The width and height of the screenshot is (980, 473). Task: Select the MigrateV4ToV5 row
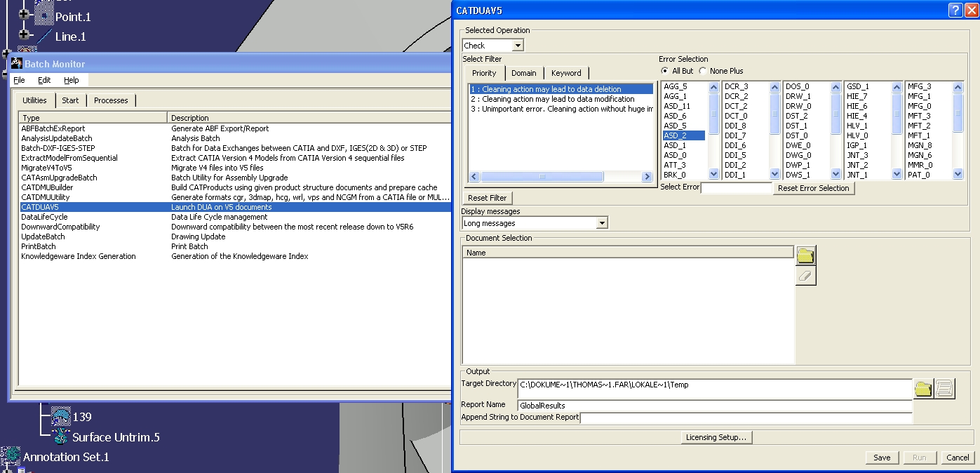pos(234,168)
